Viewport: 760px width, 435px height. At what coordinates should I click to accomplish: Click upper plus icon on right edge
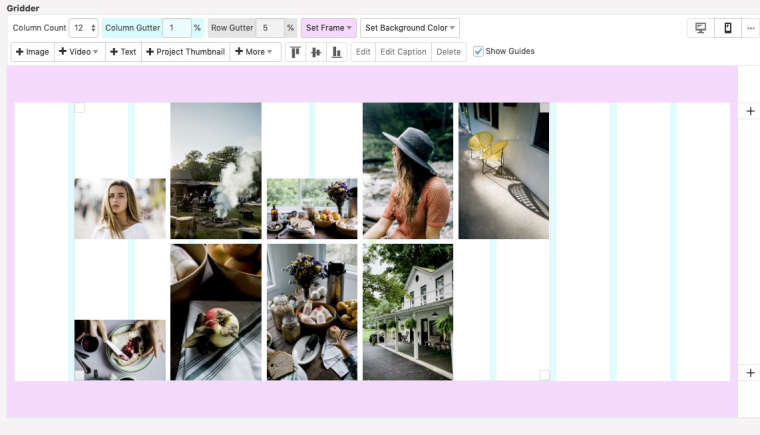pyautogui.click(x=750, y=111)
